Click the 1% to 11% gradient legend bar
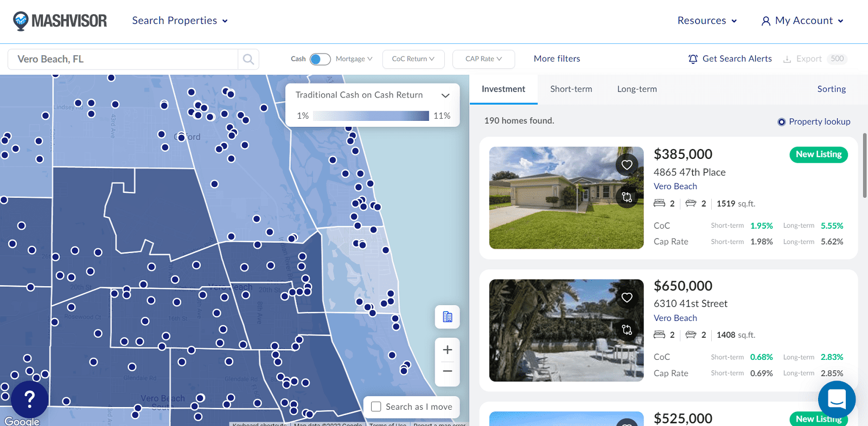 coord(371,116)
